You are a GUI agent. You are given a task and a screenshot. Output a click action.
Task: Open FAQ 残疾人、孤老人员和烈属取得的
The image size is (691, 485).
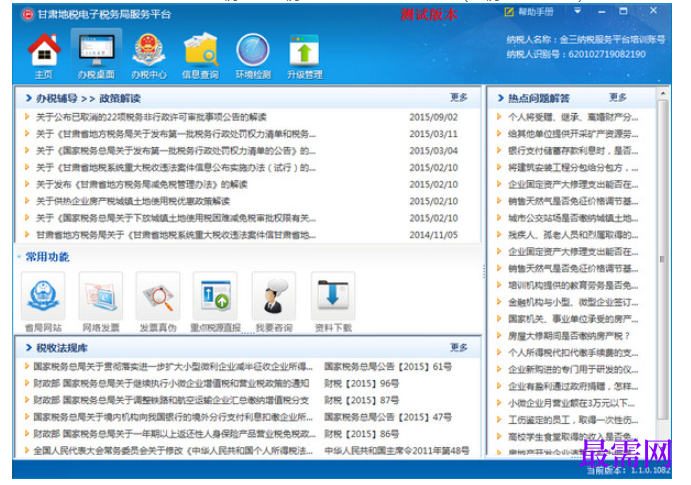[573, 235]
